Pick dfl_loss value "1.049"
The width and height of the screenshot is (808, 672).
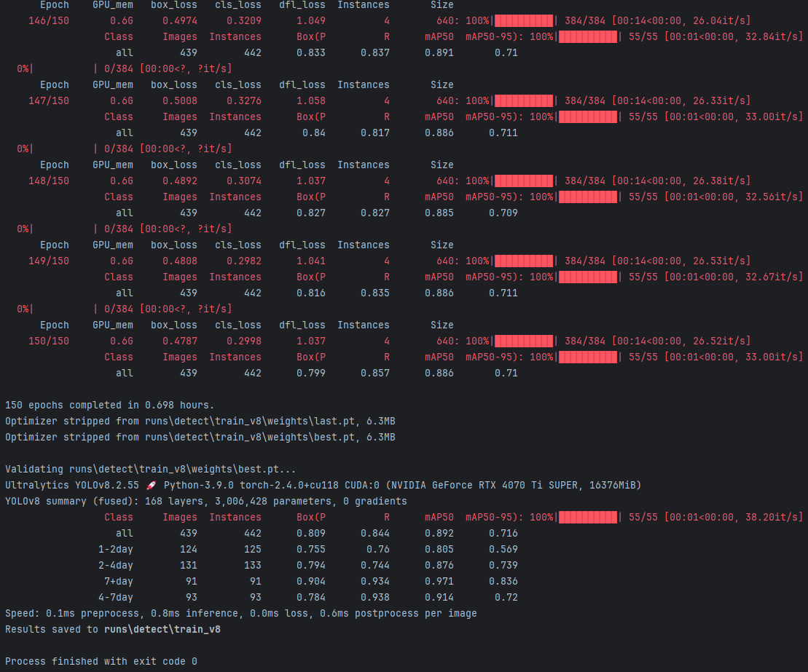pos(310,20)
